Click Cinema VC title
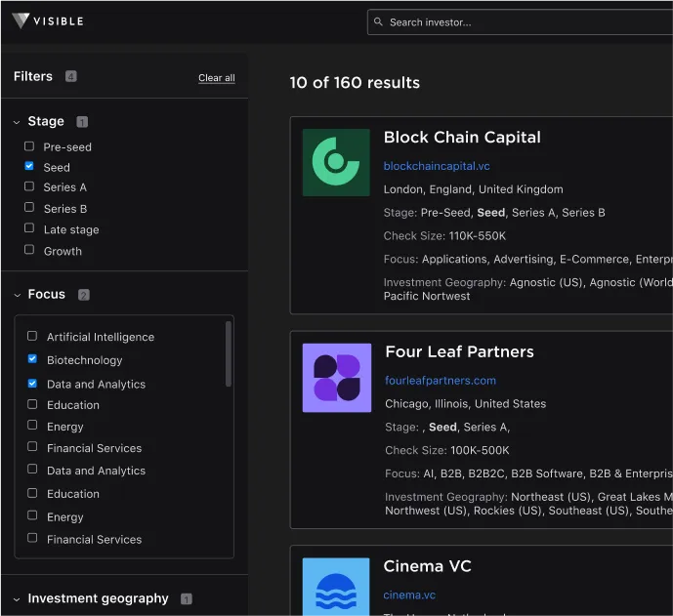 coord(428,566)
